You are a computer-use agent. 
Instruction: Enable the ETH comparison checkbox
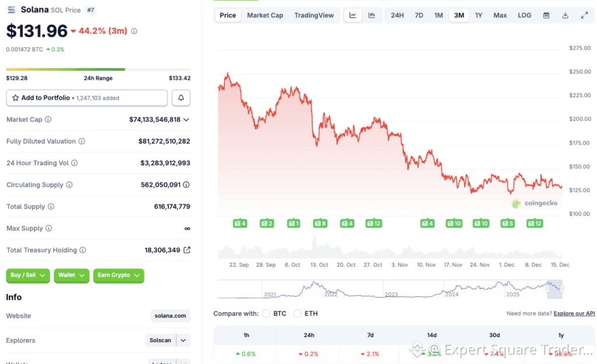pos(296,313)
